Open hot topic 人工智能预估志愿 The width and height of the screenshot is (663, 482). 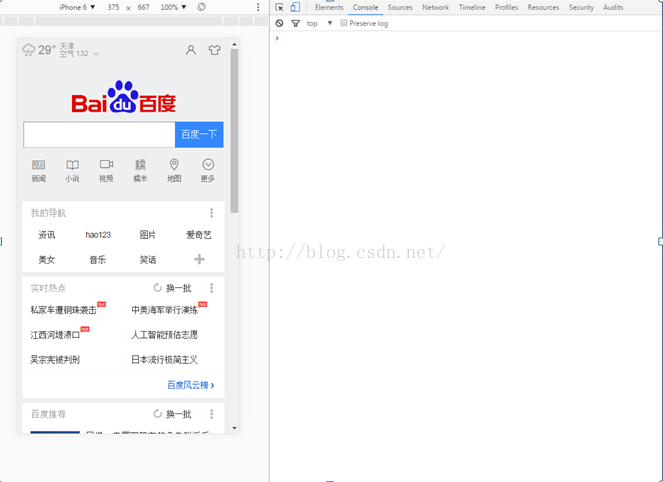click(164, 335)
